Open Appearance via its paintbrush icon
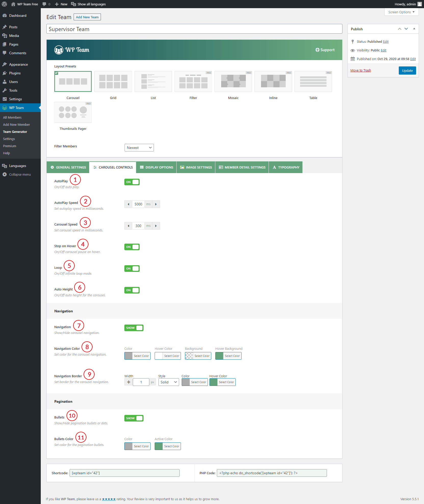This screenshot has height=504, width=424. coord(5,64)
